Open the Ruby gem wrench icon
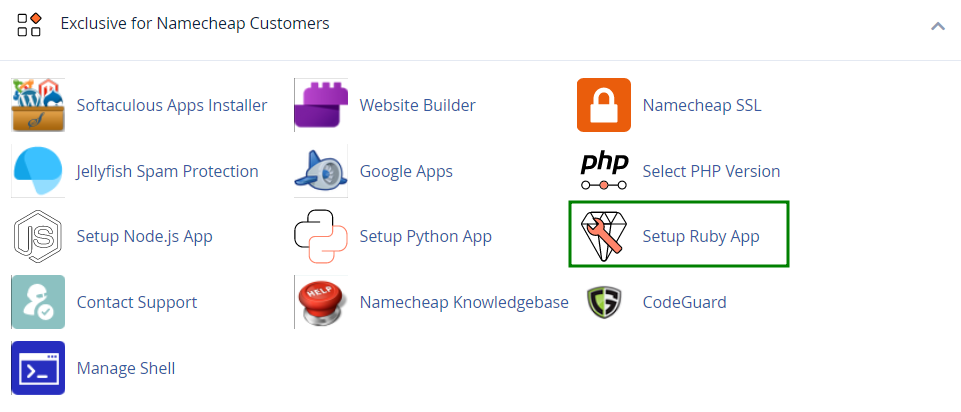This screenshot has width=961, height=412. 604,236
